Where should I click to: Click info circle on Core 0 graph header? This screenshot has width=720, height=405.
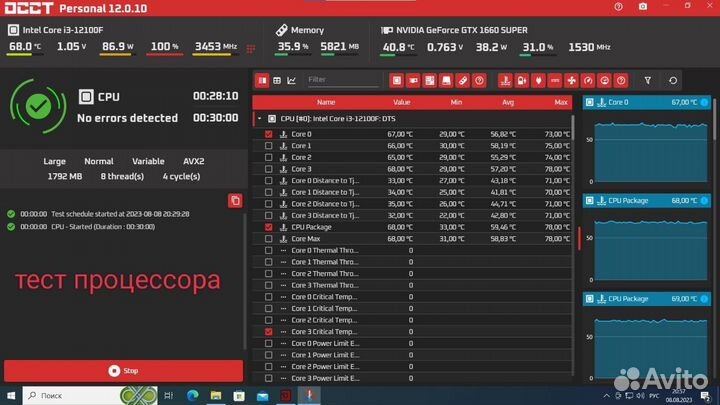coord(704,102)
